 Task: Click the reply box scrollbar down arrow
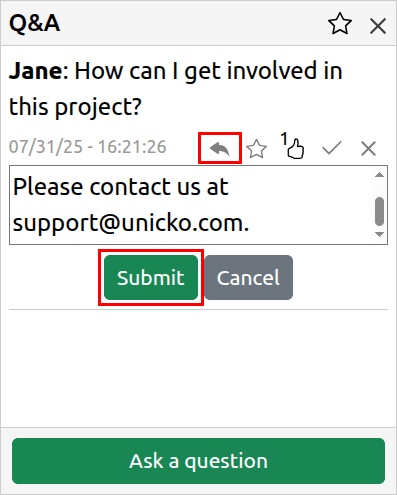(379, 235)
